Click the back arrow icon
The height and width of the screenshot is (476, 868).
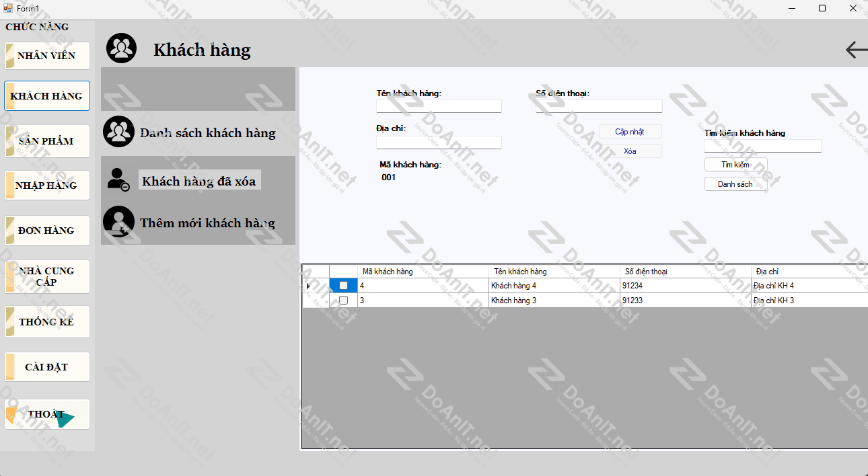pos(856,50)
